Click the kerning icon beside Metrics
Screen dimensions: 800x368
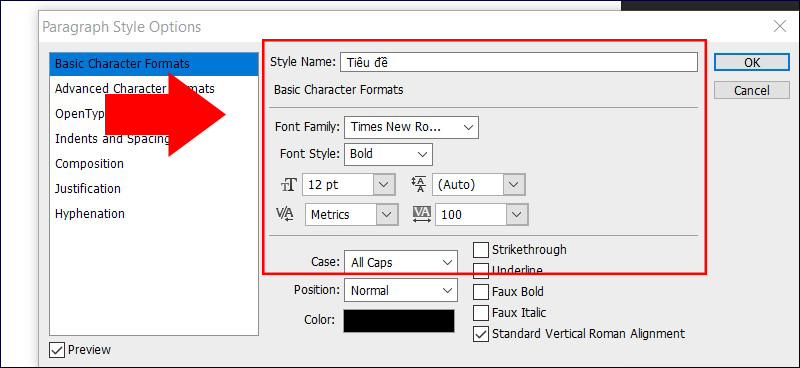(x=285, y=214)
